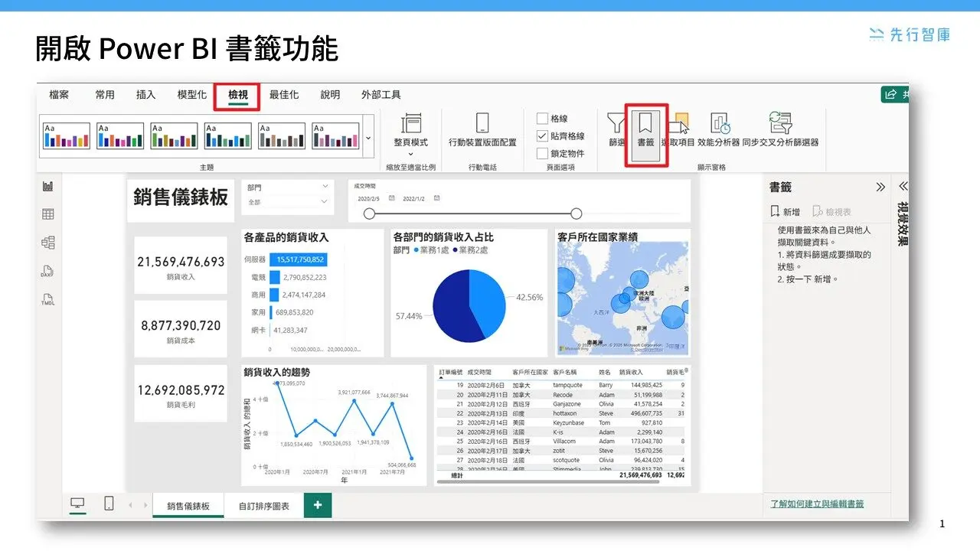This screenshot has width=980, height=551.
Task: Select the fourth theme thumbnail
Action: click(x=228, y=136)
